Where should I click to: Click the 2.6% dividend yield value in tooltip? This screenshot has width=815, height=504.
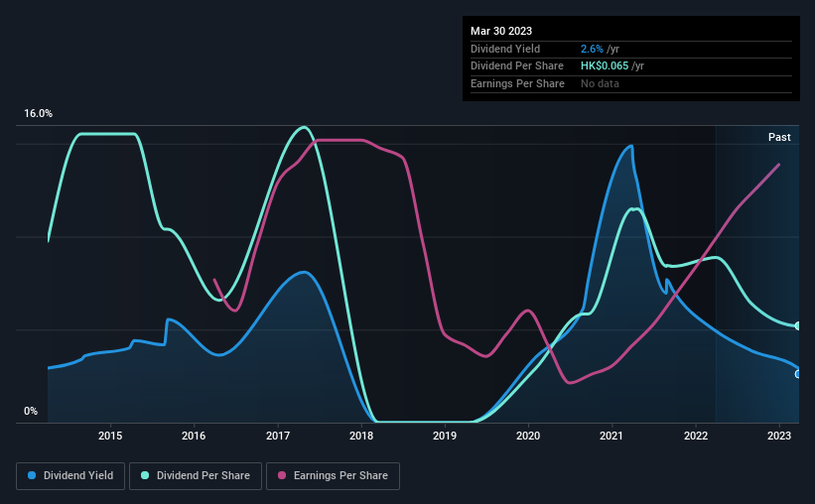point(592,49)
